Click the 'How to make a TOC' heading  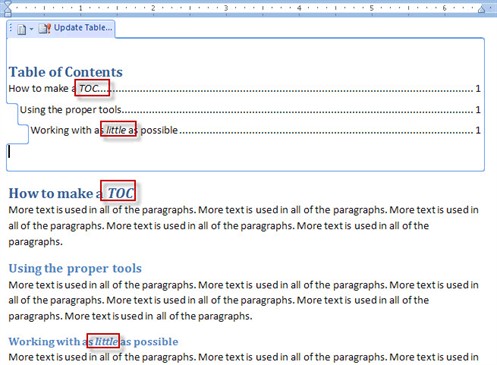[x=71, y=193]
